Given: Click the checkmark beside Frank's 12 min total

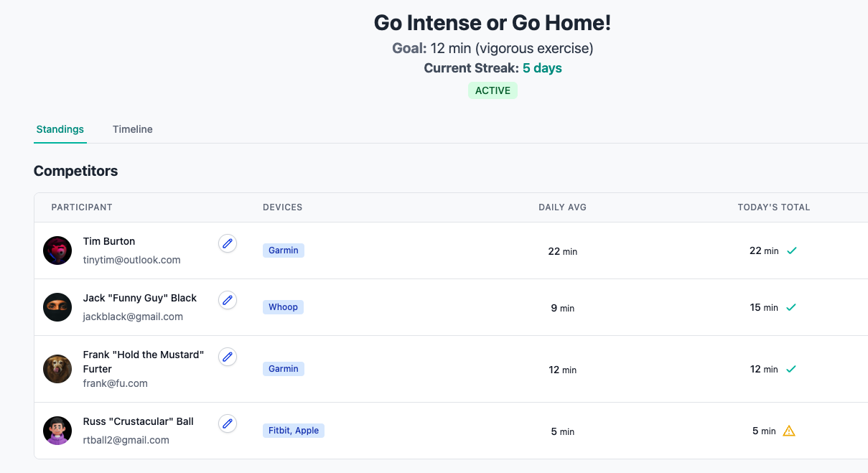Looking at the screenshot, I should click(791, 369).
